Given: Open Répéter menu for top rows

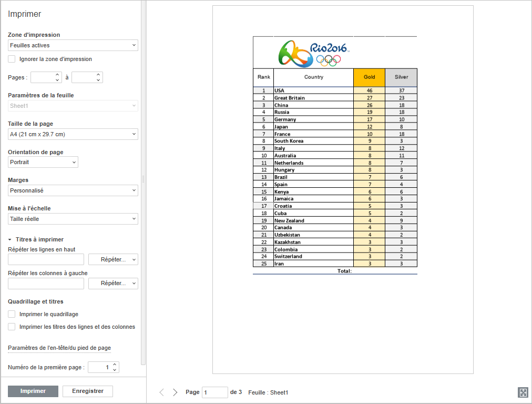Looking at the screenshot, I should [x=113, y=259].
